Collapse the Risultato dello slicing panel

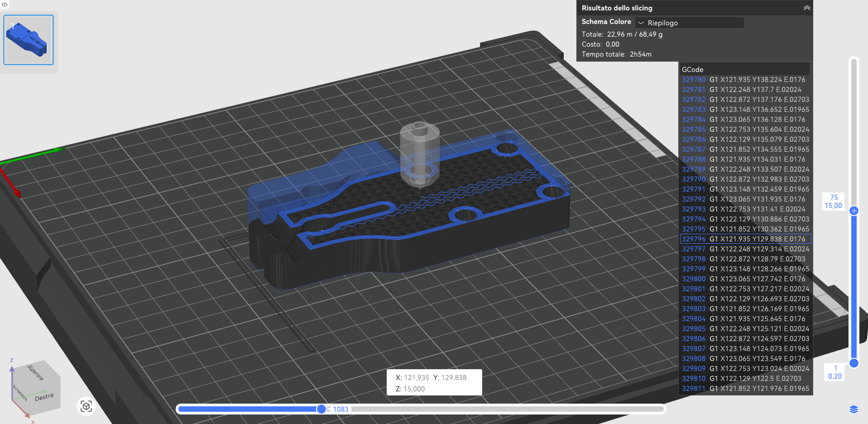(x=807, y=8)
